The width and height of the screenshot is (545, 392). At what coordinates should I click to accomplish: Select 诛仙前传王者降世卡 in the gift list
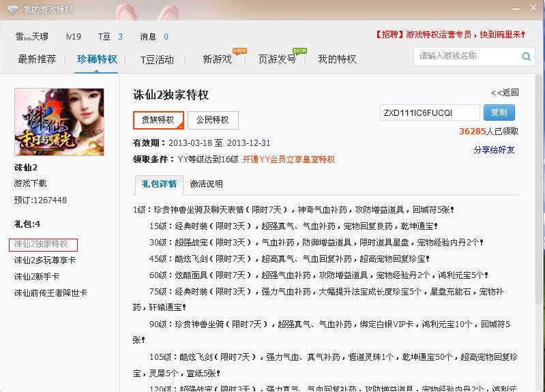[x=50, y=293]
